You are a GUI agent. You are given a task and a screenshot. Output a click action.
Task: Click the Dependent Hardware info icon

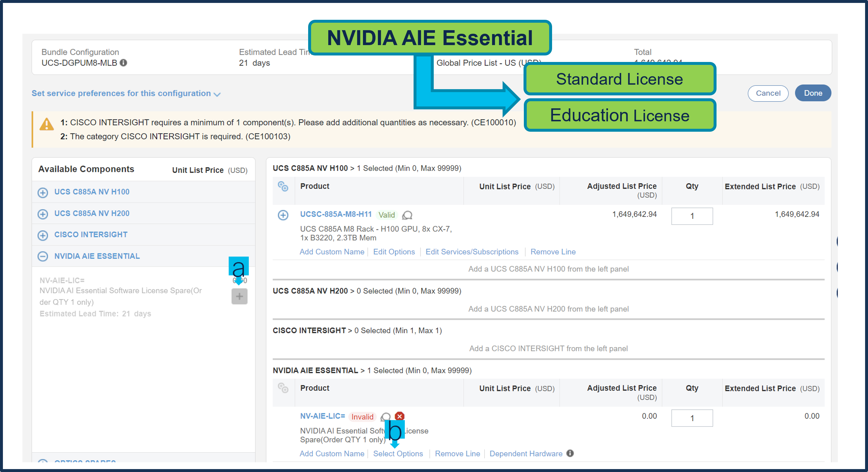(570, 453)
